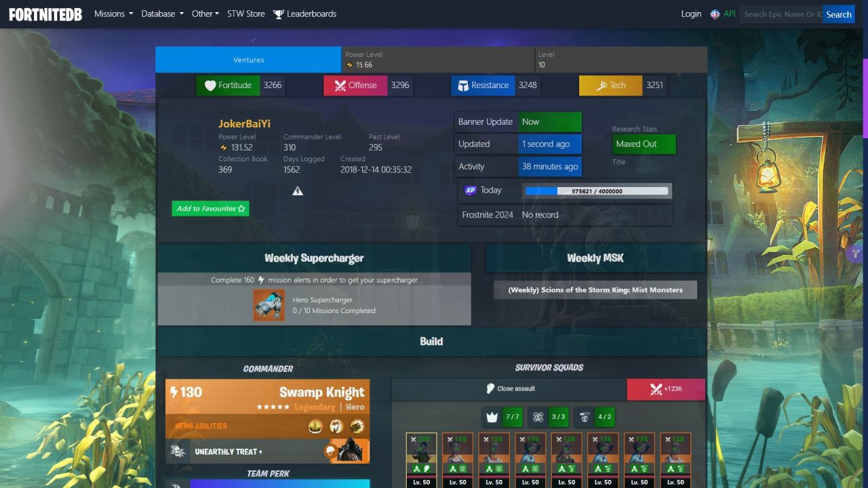Click the purple floating widget at right edge
868x488 pixels.
[x=856, y=253]
